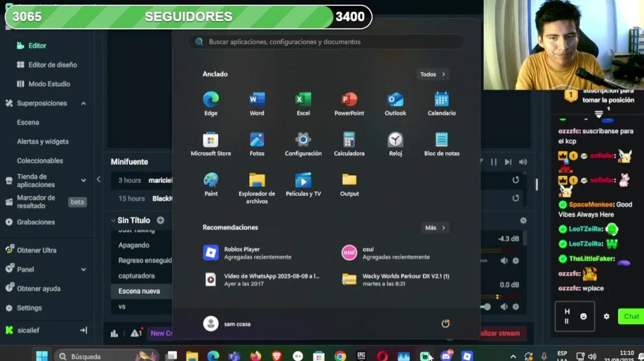The width and height of the screenshot is (644, 361).
Task: Replay the 3 hours mini feed event
Action: [516, 180]
